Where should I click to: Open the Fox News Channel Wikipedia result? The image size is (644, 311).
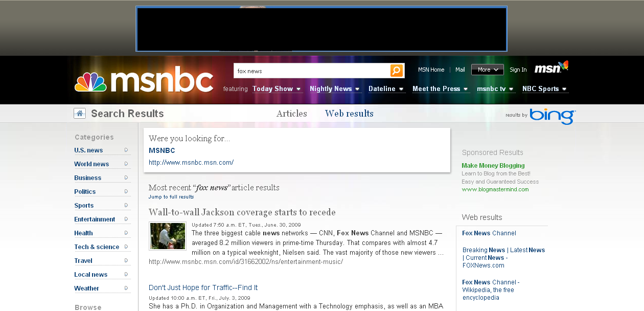(x=491, y=290)
